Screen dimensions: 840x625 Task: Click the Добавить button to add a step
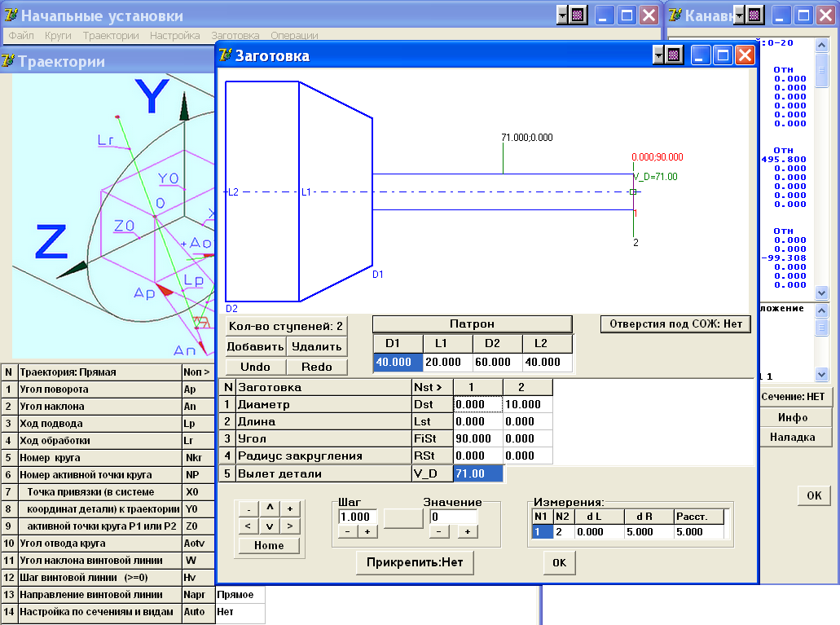tap(256, 347)
